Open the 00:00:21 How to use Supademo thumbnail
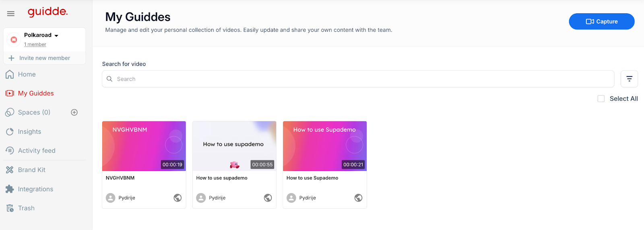 click(325, 146)
